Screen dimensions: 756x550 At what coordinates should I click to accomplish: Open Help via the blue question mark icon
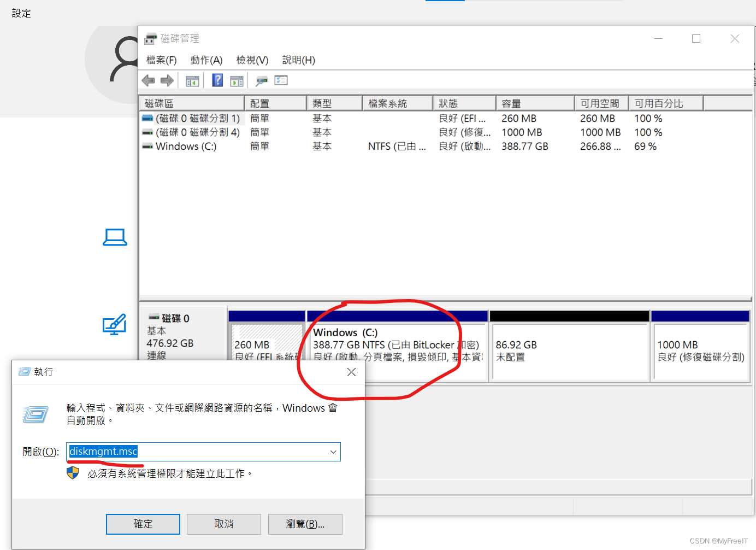coord(217,80)
